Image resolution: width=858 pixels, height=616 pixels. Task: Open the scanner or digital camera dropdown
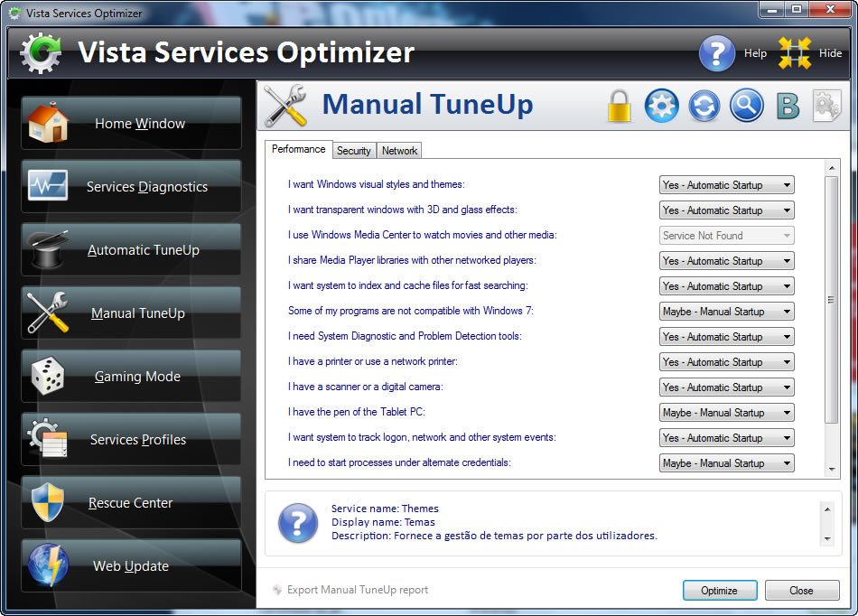click(727, 387)
